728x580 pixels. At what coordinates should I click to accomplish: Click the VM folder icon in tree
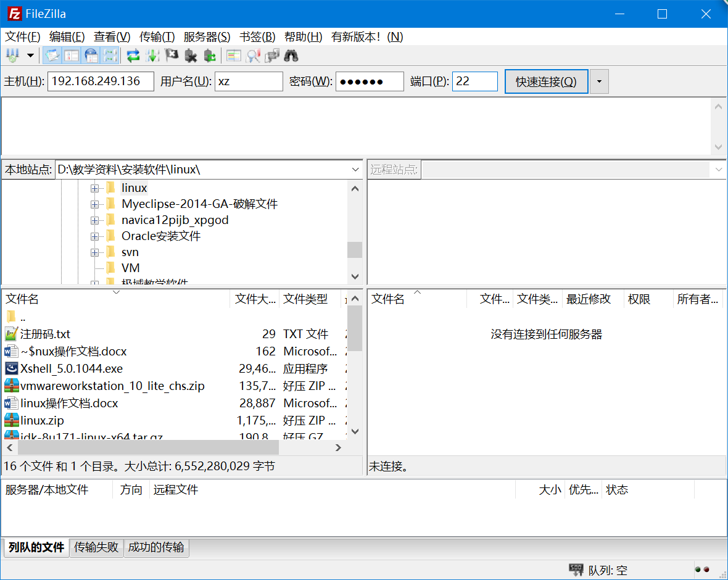tap(110, 268)
